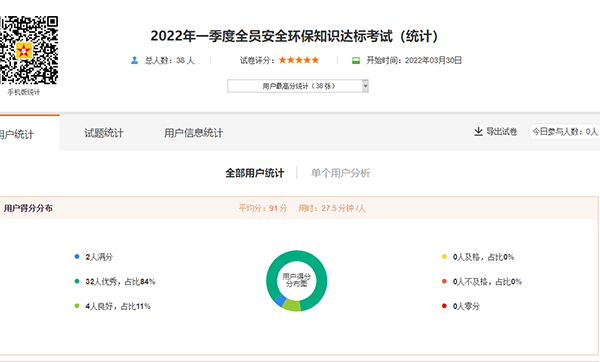
Task: Select the 单个用户分析 sub-tab
Action: pyautogui.click(x=341, y=173)
